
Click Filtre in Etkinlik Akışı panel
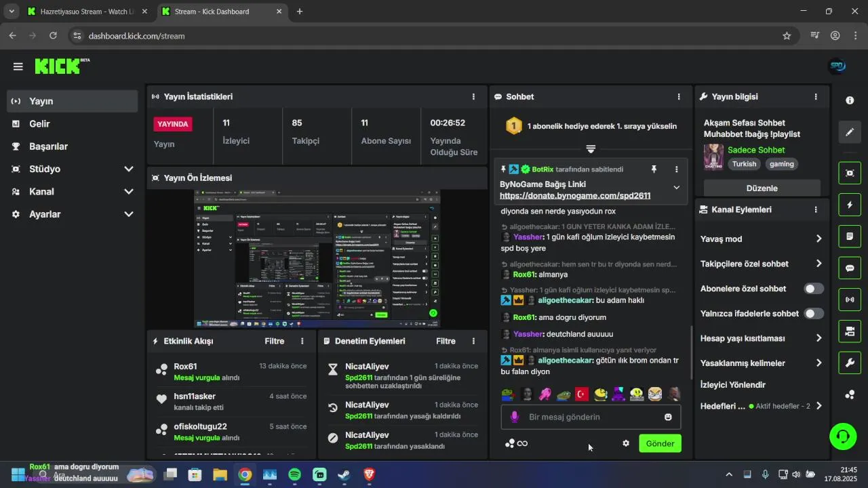(275, 341)
